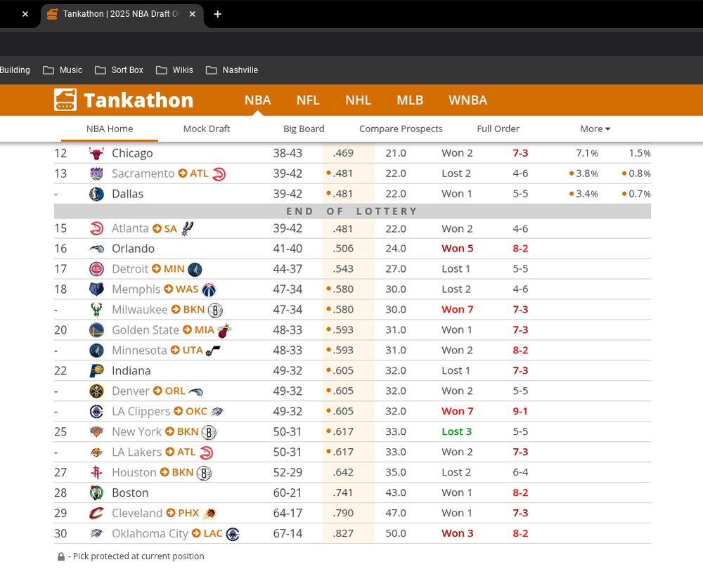Click the Tankathon site title
Viewport: 703px width, 588px height.
(138, 100)
